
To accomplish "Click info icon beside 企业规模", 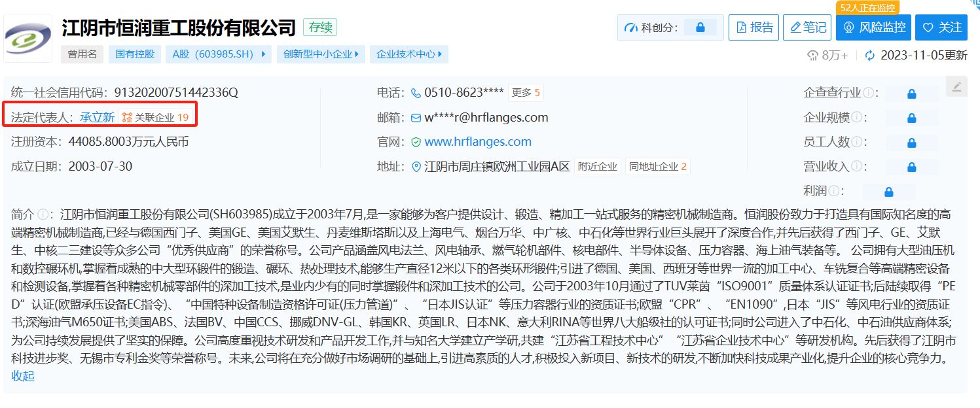I will pos(856,118).
